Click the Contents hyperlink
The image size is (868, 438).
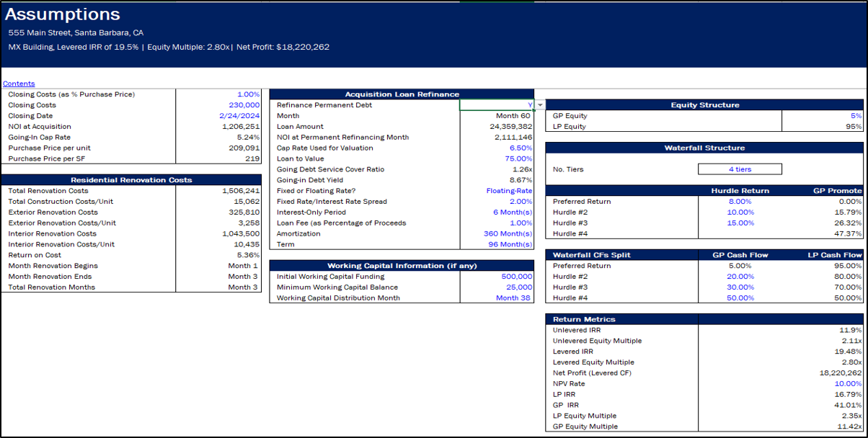(18, 83)
